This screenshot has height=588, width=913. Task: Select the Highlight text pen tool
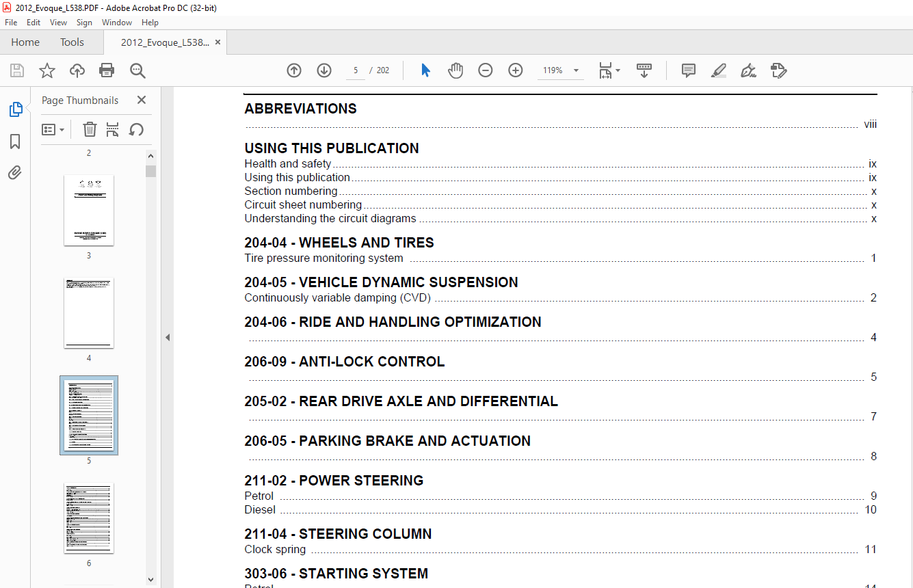click(x=719, y=70)
